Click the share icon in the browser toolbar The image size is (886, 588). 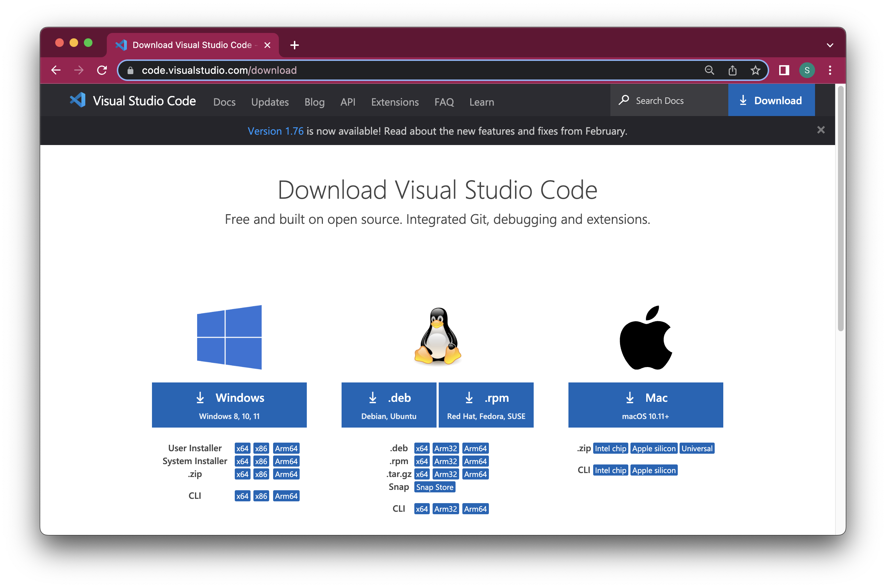coord(732,70)
